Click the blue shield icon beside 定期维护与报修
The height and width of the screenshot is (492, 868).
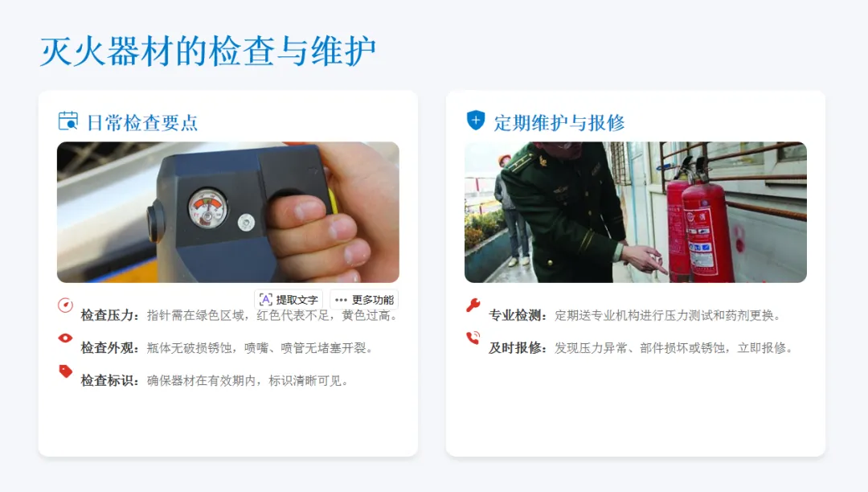pyautogui.click(x=476, y=120)
